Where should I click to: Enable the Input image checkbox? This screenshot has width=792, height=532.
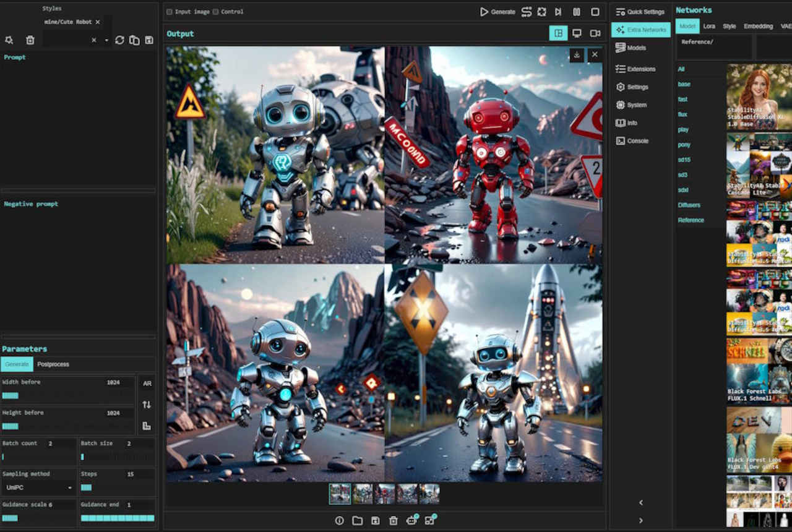(x=170, y=12)
